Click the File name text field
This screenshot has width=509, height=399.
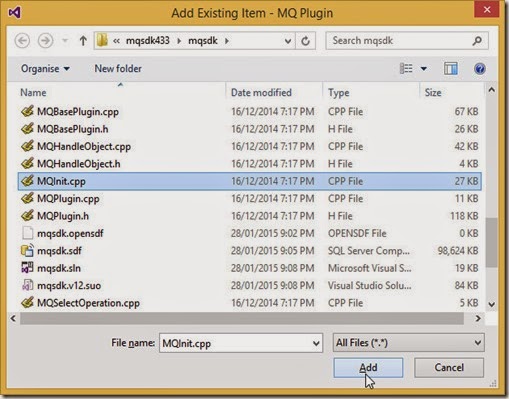point(235,343)
